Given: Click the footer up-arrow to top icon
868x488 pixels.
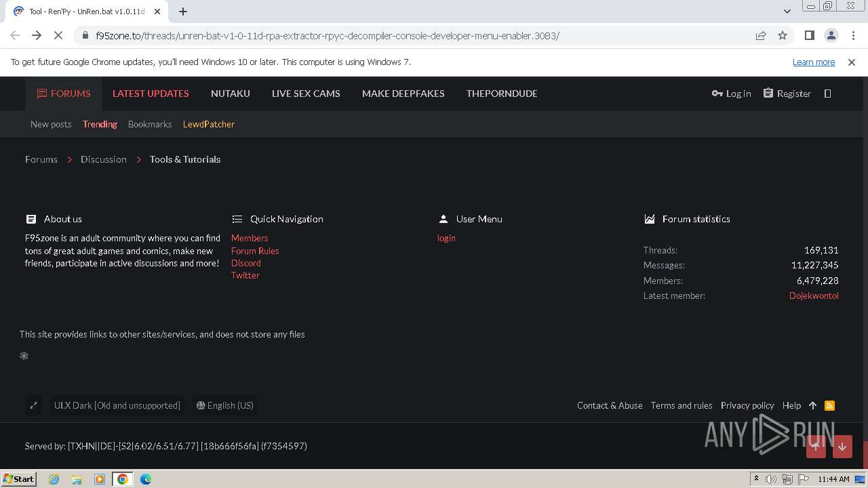Looking at the screenshot, I should point(812,405).
